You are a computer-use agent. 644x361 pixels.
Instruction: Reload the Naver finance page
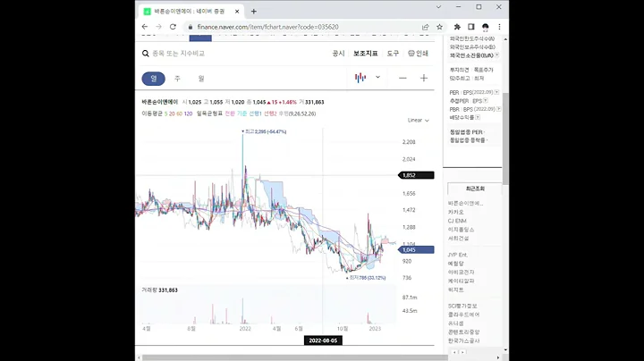[x=173, y=27]
